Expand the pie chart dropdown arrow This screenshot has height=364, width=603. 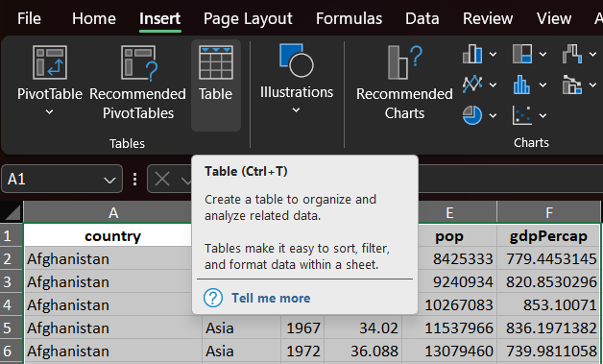pos(493,115)
